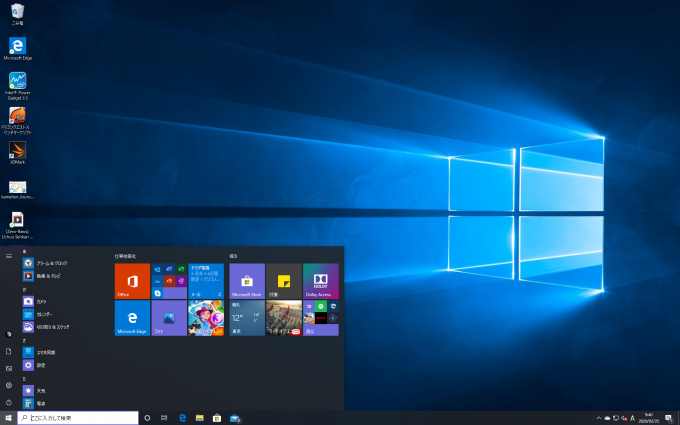Open the clock and date flyout

pyautogui.click(x=649, y=418)
